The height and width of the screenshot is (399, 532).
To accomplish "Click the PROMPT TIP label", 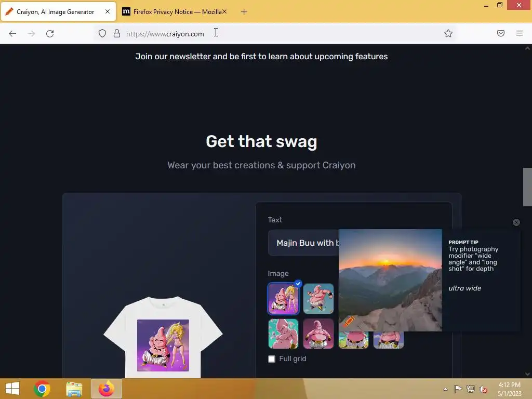I will [x=463, y=242].
